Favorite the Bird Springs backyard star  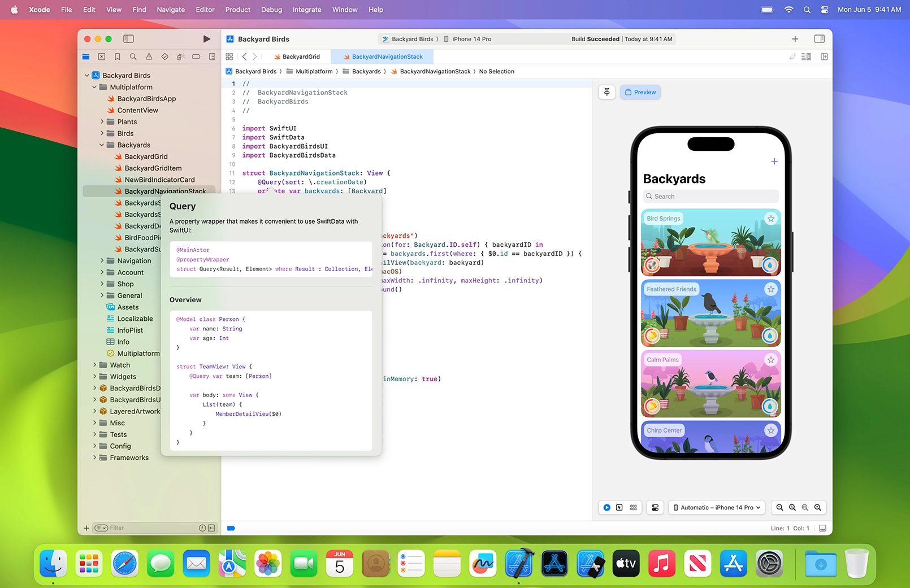pyautogui.click(x=771, y=219)
